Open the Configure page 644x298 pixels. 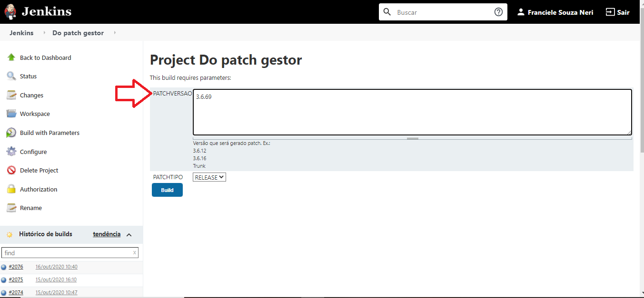33,152
